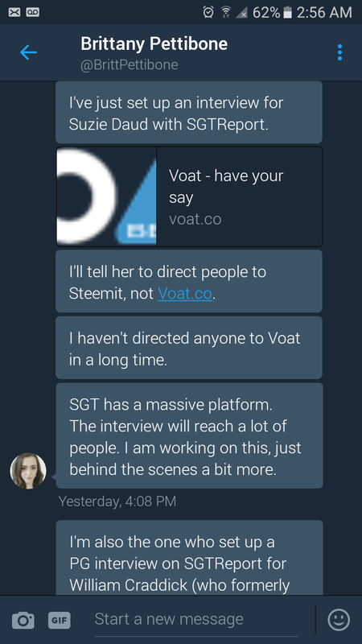Tap the blue back arrow
The width and height of the screenshot is (362, 644).
click(28, 52)
